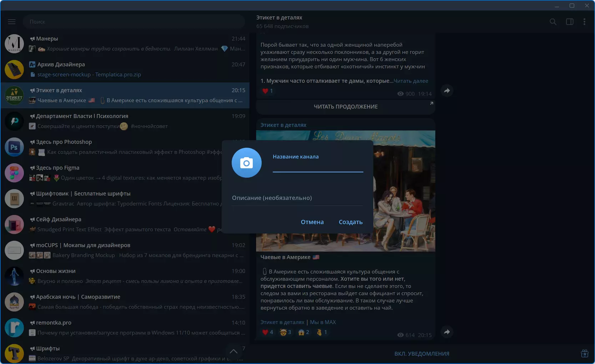Click the Отмена button
Image resolution: width=595 pixels, height=364 pixels.
312,222
